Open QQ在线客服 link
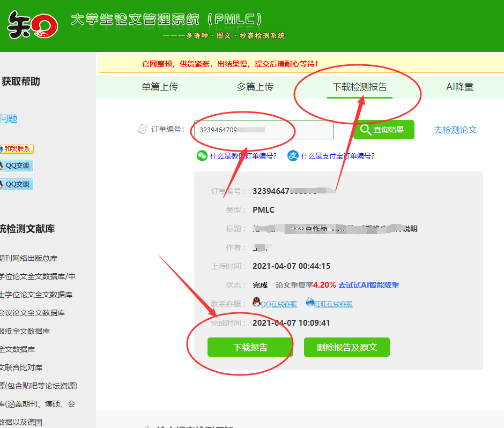 pos(279,304)
